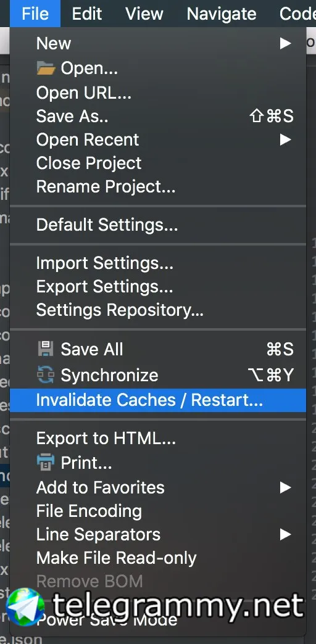
Task: Click the Synchronize refresh icon
Action: point(45,374)
